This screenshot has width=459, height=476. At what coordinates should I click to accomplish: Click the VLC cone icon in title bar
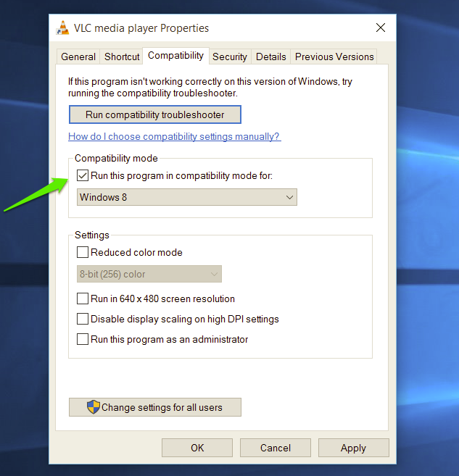pos(64,28)
